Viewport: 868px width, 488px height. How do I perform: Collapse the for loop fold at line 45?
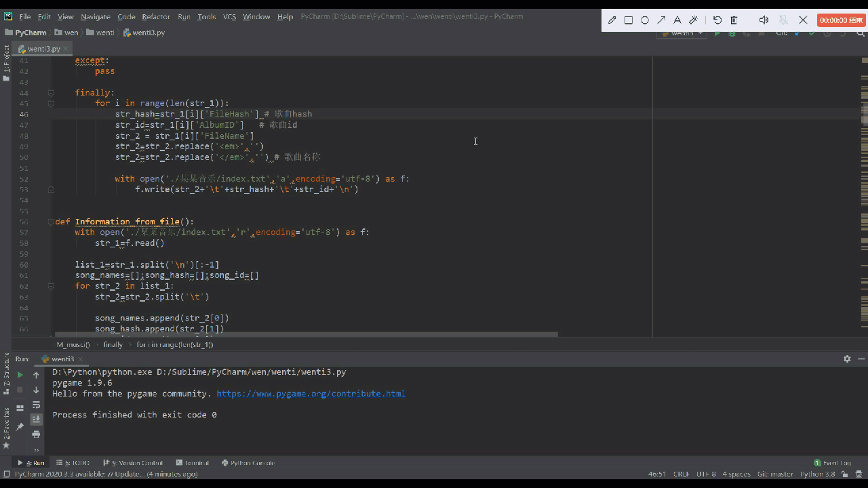[x=51, y=104]
